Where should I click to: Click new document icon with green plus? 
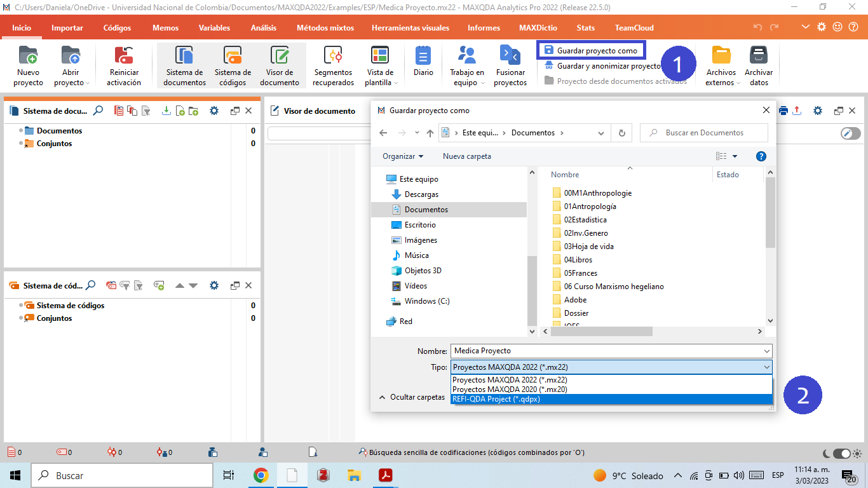click(x=180, y=111)
